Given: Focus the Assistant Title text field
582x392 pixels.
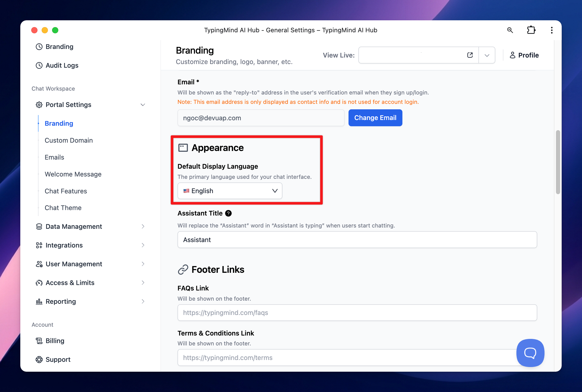Looking at the screenshot, I should coord(357,240).
